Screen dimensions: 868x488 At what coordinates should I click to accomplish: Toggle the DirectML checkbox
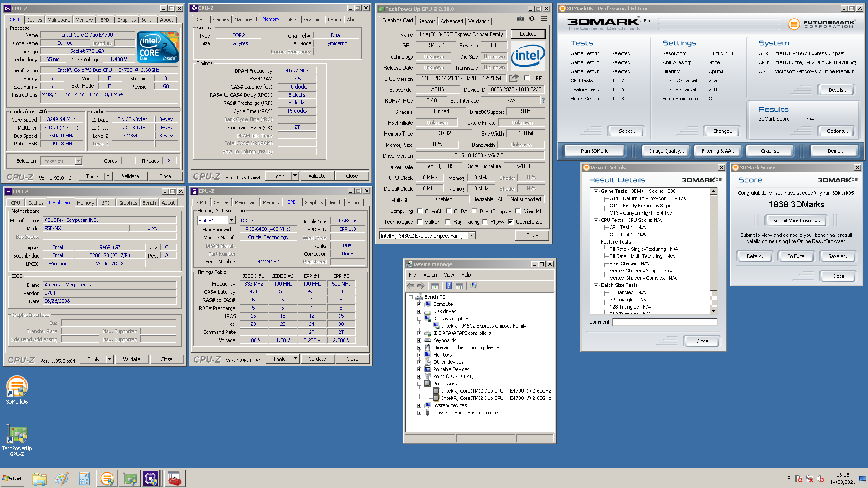(518, 211)
